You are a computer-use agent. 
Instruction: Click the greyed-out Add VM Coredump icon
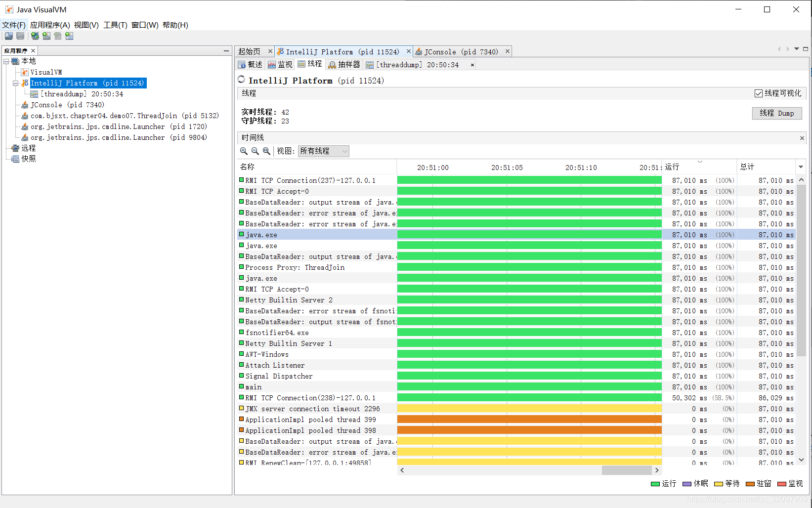point(58,36)
